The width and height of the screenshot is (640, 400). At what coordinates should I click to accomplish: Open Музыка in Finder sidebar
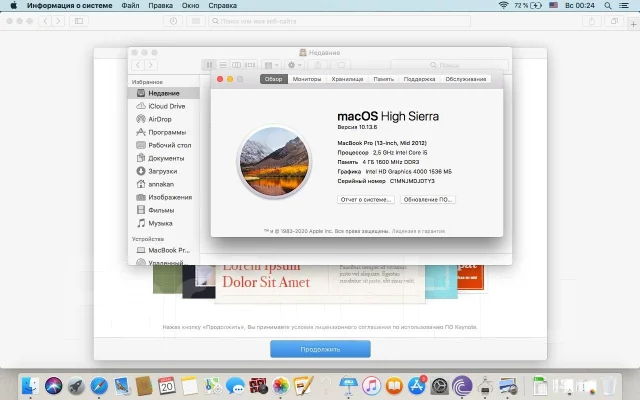(164, 223)
